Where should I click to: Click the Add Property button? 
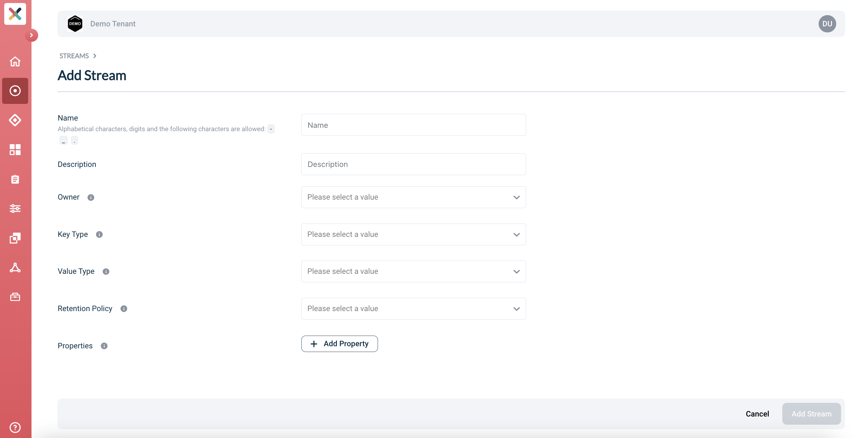tap(339, 344)
